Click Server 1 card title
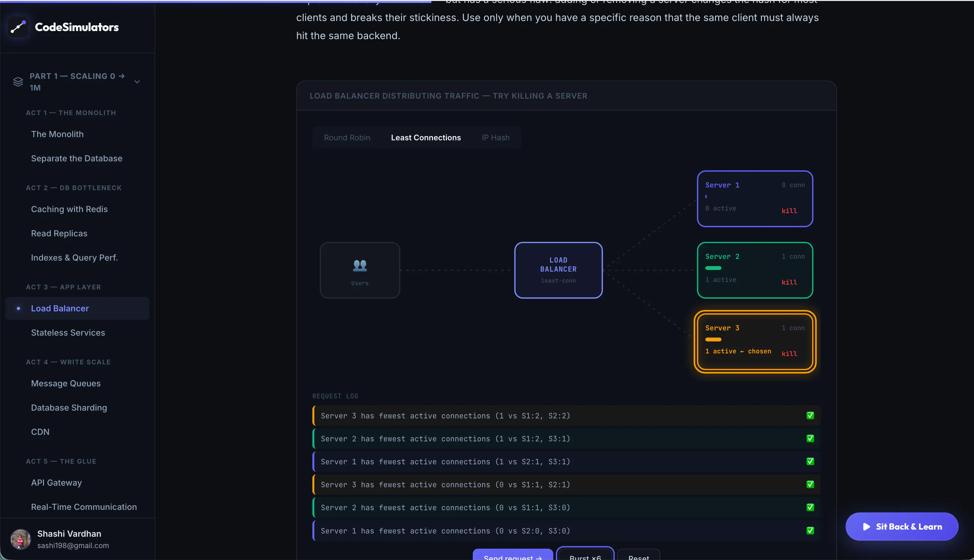The image size is (974, 560). click(x=722, y=185)
